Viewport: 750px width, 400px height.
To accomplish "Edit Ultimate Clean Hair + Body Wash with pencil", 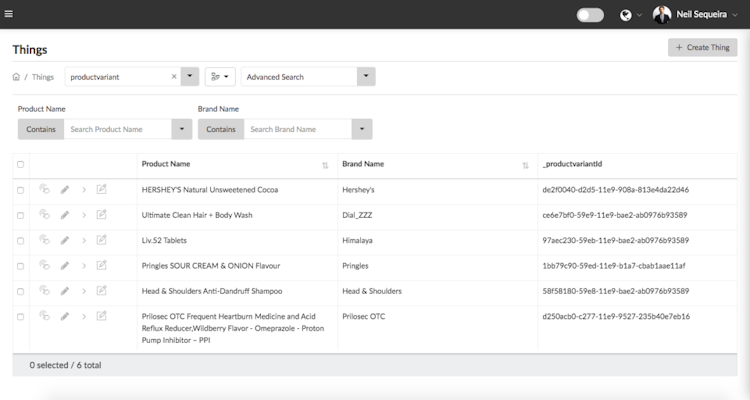I will (65, 215).
